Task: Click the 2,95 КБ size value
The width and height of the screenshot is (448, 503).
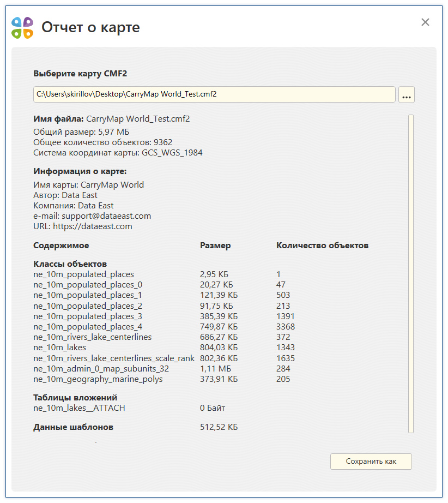Action: pyautogui.click(x=214, y=274)
